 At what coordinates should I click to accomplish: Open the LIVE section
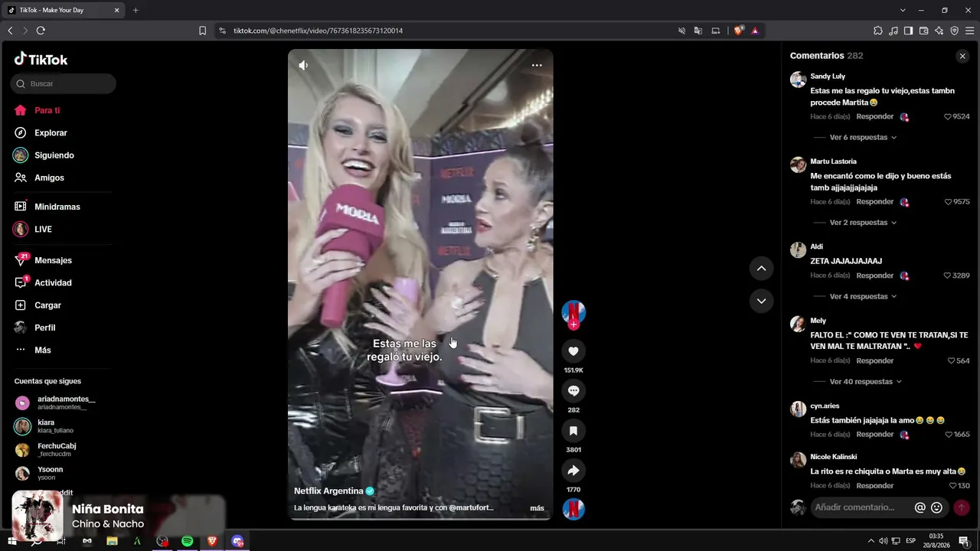[x=43, y=229]
